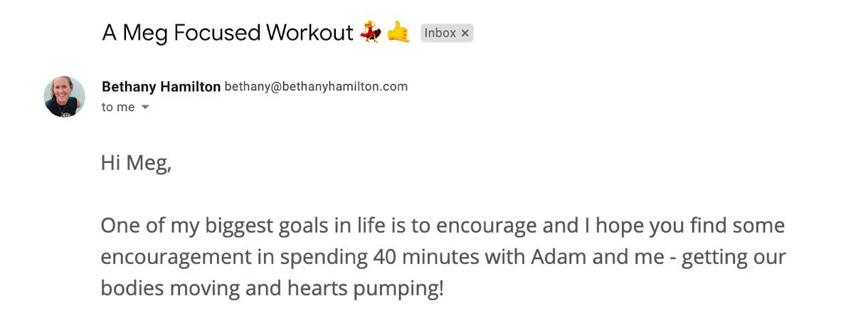Image resolution: width=868 pixels, height=333 pixels.
Task: Click the Inbox label tag
Action: pos(440,33)
